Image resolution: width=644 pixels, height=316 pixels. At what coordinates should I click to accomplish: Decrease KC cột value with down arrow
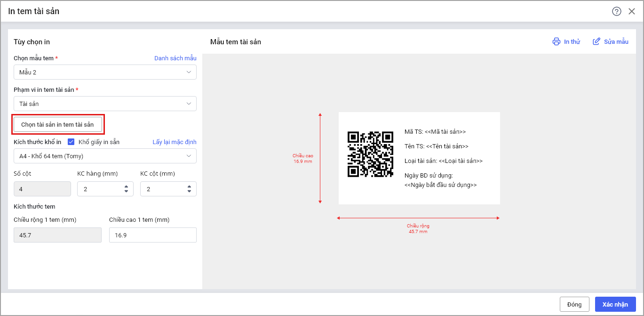[x=189, y=191]
